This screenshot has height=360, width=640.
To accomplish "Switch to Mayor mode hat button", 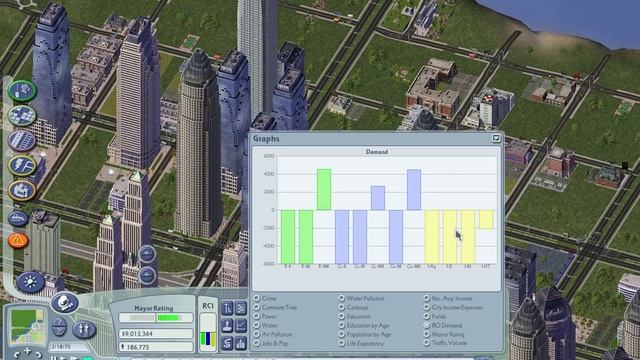I will 64,302.
